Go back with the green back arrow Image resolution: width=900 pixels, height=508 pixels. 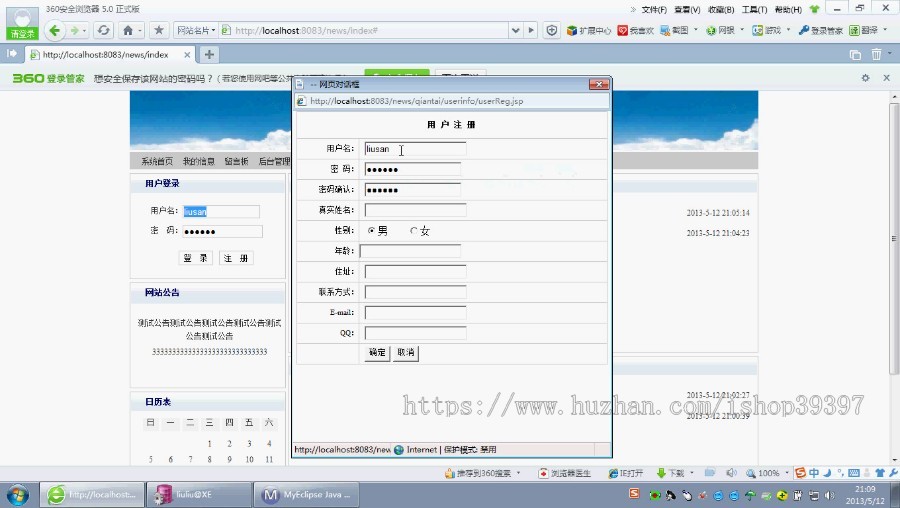coord(55,30)
